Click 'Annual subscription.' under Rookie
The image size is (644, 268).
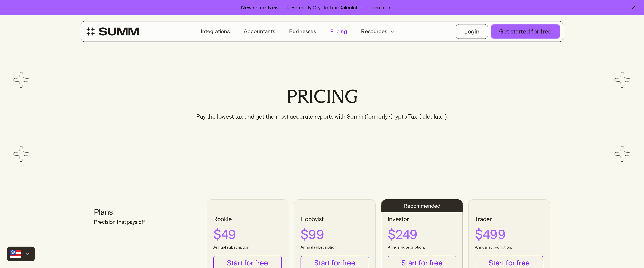pyautogui.click(x=231, y=247)
